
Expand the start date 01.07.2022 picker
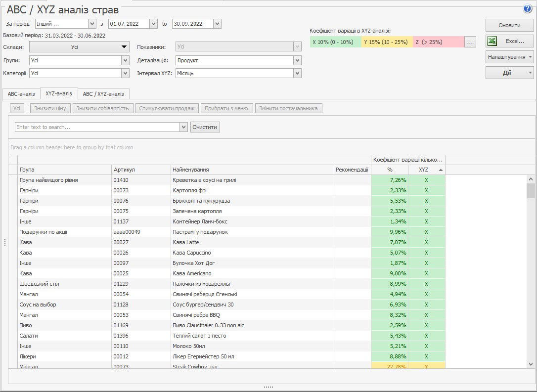[153, 24]
